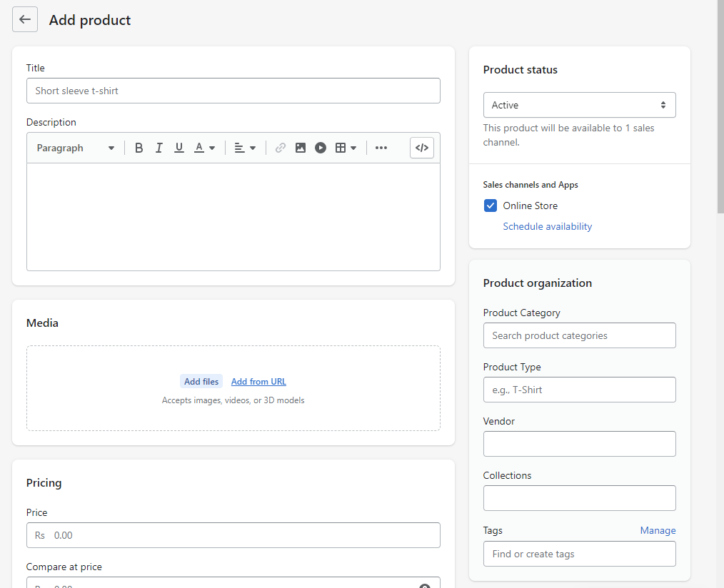
Task: Click the Add from URL link
Action: click(258, 382)
